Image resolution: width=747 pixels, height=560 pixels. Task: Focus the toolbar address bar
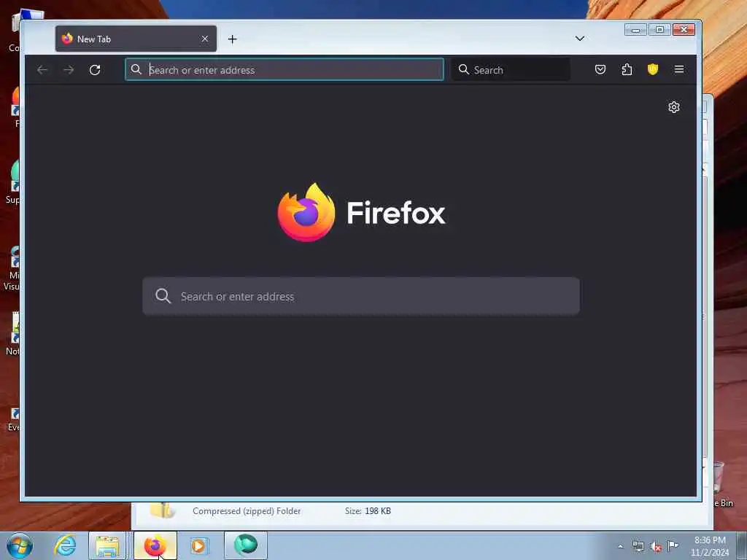coord(285,69)
